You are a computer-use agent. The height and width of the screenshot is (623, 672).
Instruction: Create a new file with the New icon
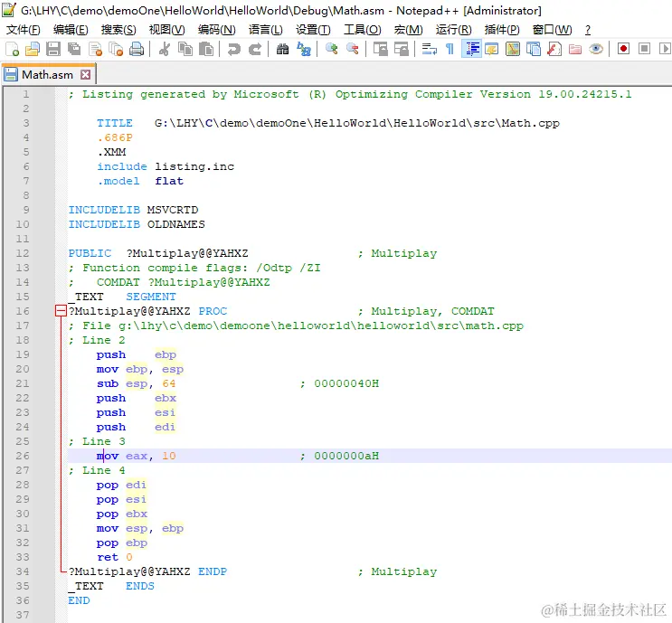(x=12, y=49)
